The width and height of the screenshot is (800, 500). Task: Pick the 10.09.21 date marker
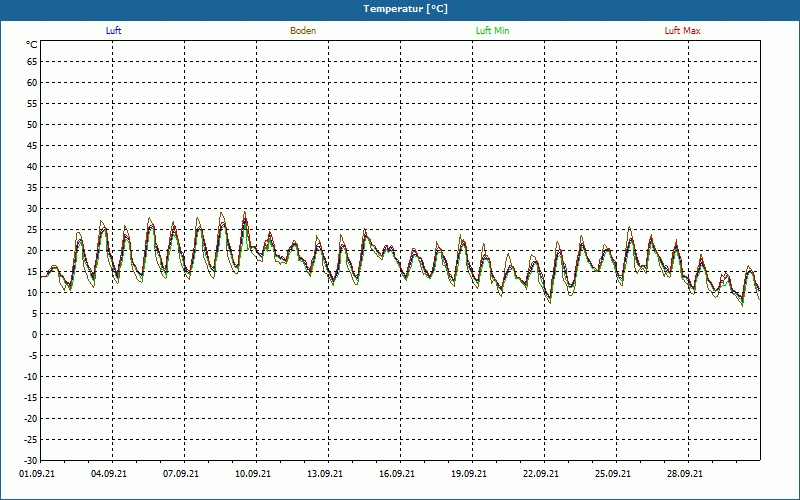coord(253,474)
